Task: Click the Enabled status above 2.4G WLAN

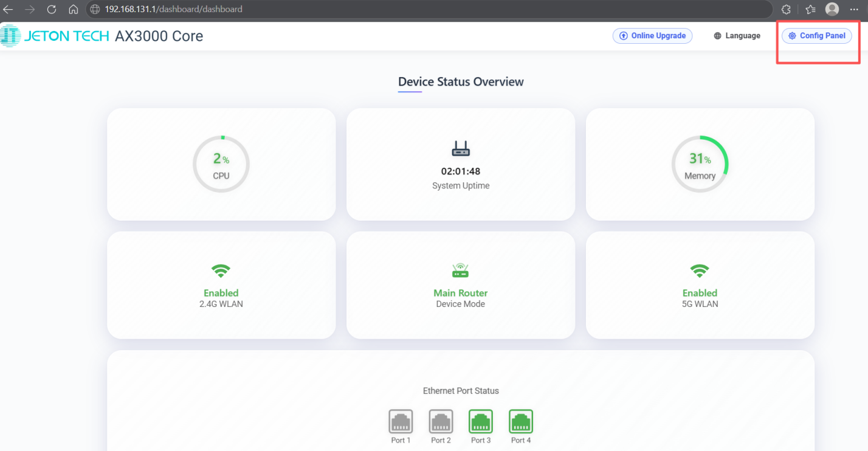Action: tap(221, 293)
